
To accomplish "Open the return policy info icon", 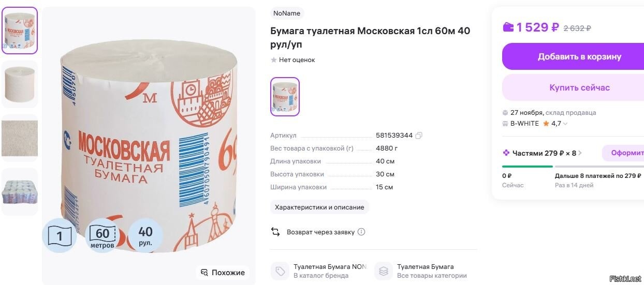I will (x=361, y=232).
